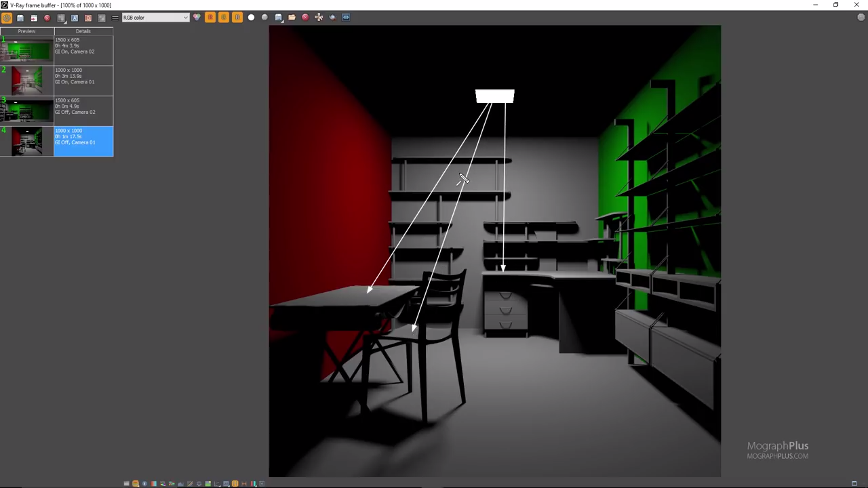The width and height of the screenshot is (868, 488).
Task: Enable region render mode
Action: point(346,17)
